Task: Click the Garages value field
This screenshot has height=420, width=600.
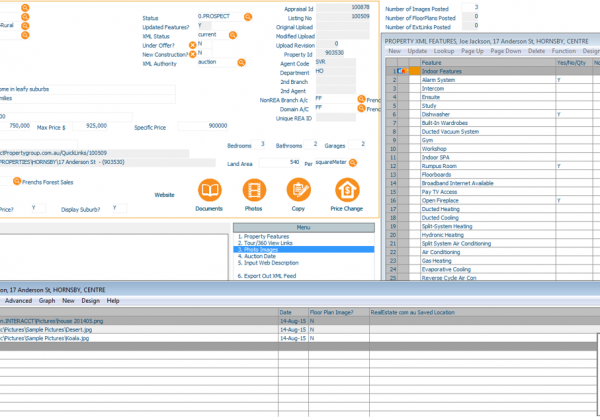Action: point(357,144)
